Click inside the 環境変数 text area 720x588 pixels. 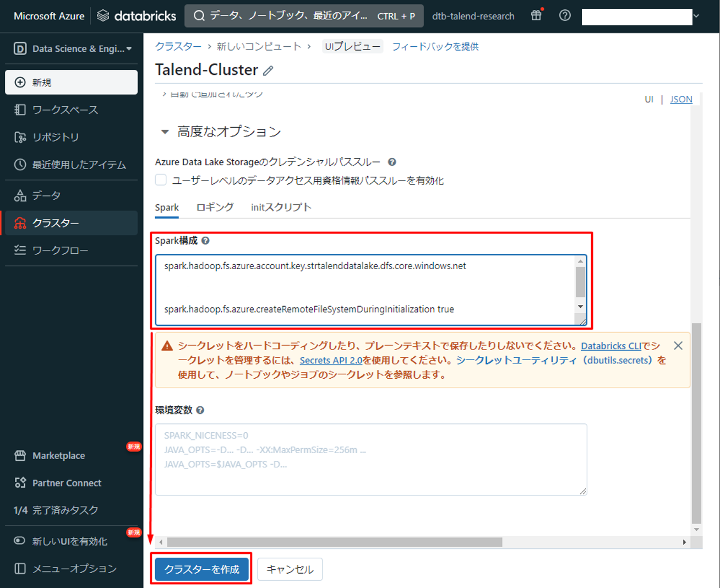(371, 459)
